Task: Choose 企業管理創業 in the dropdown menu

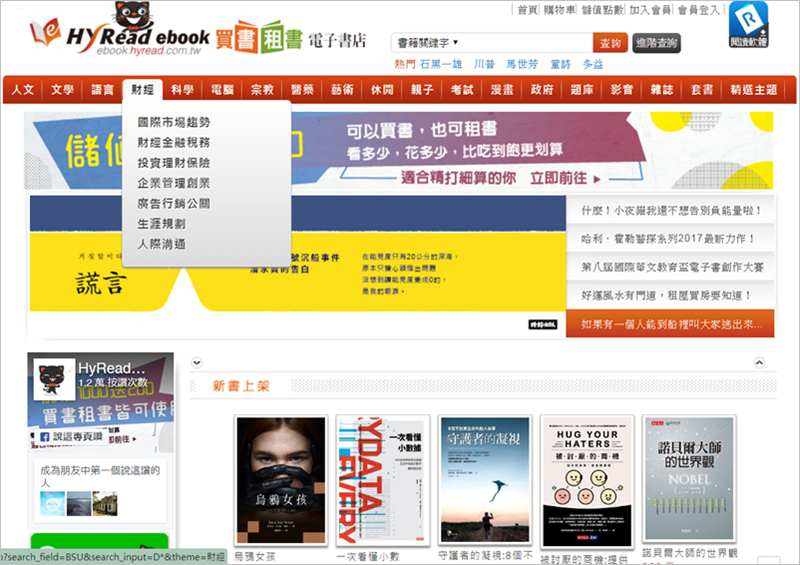Action: pyautogui.click(x=174, y=183)
